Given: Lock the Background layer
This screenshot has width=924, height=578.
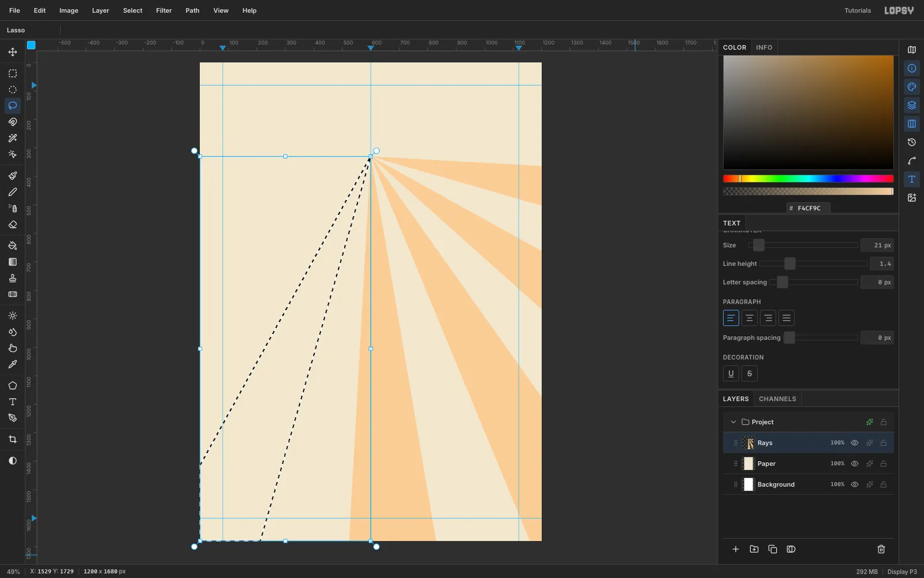Looking at the screenshot, I should [884, 484].
